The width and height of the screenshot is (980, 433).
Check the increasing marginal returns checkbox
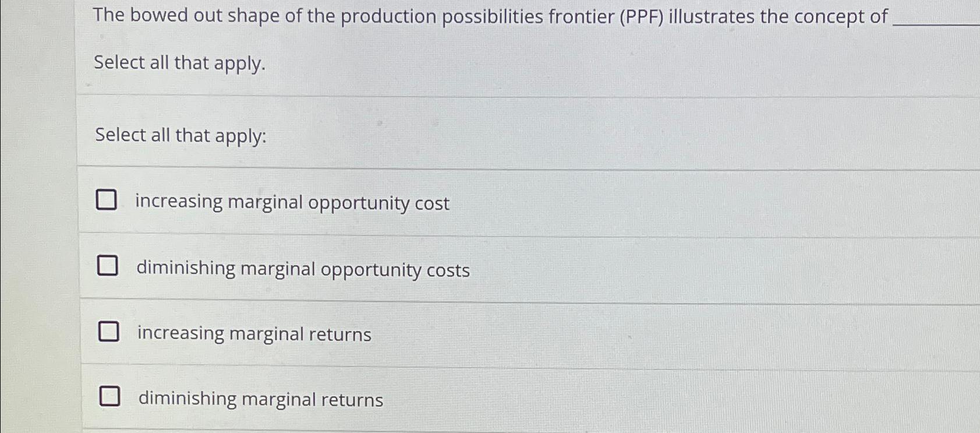tap(108, 332)
